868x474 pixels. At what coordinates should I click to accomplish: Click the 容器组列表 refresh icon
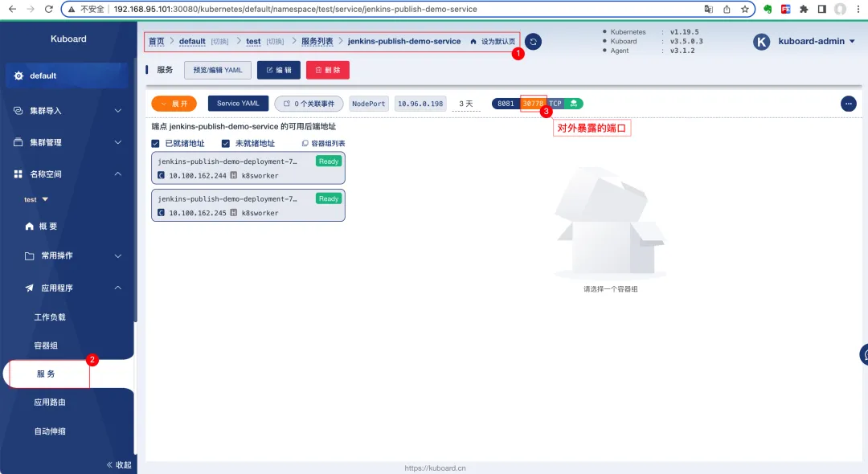pyautogui.click(x=305, y=143)
